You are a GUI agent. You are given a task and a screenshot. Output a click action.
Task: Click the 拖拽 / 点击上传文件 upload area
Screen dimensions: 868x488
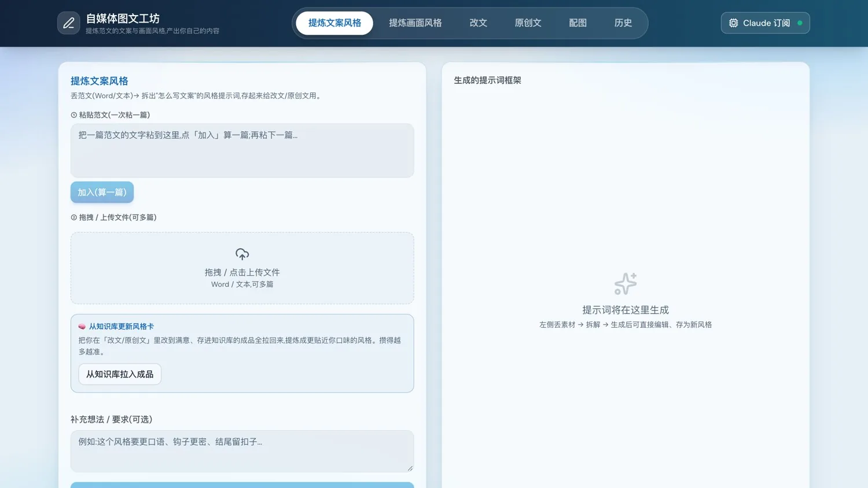click(242, 268)
